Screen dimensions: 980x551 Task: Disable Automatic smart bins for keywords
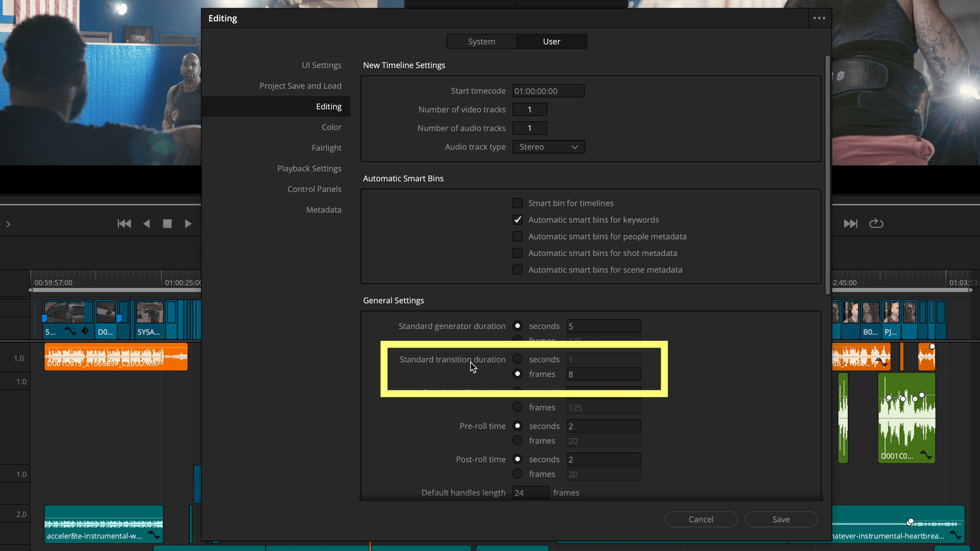(x=517, y=219)
